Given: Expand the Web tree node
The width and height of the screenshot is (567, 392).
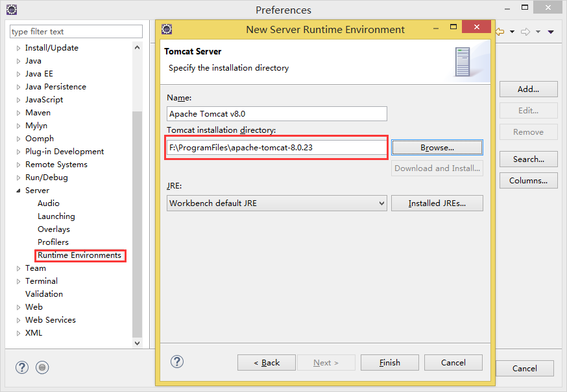Looking at the screenshot, I should tap(18, 308).
